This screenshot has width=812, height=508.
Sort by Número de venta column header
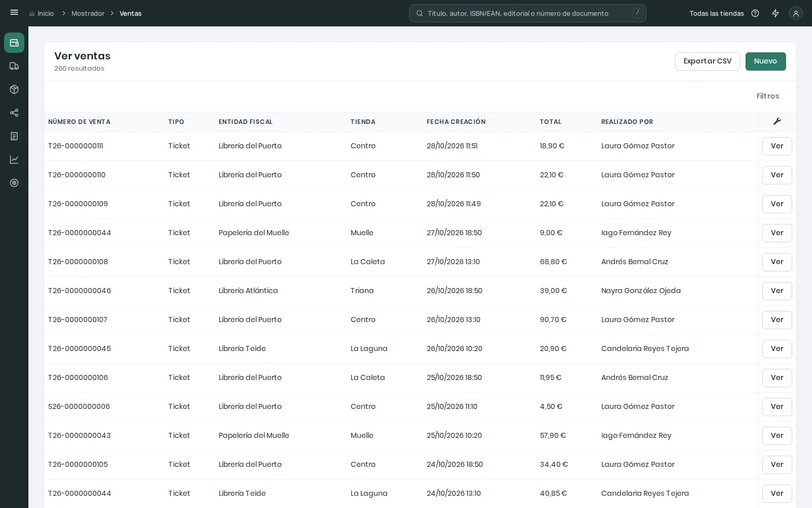pyautogui.click(x=79, y=122)
